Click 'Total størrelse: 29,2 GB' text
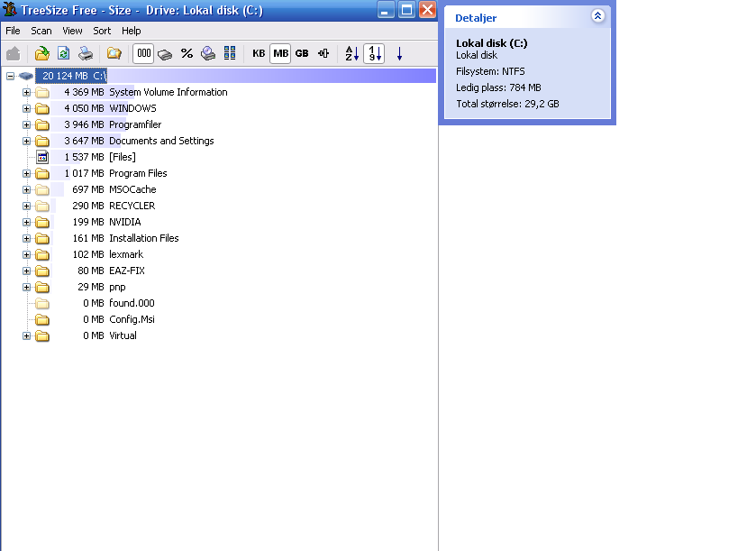This screenshot has height=551, width=756. pos(507,104)
